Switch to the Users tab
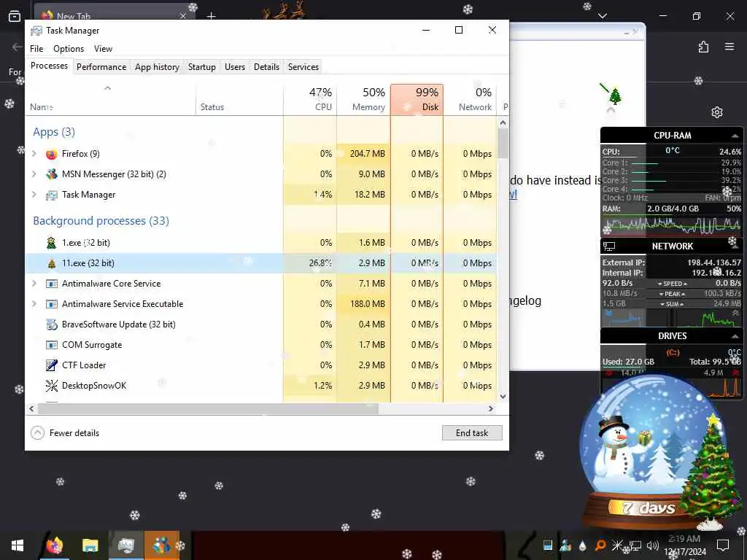The height and width of the screenshot is (560, 747). click(235, 67)
